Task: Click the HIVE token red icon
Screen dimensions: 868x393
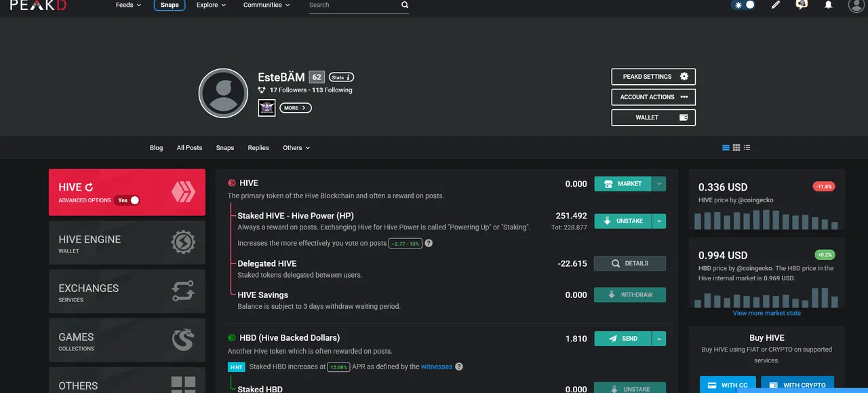Action: coord(231,183)
